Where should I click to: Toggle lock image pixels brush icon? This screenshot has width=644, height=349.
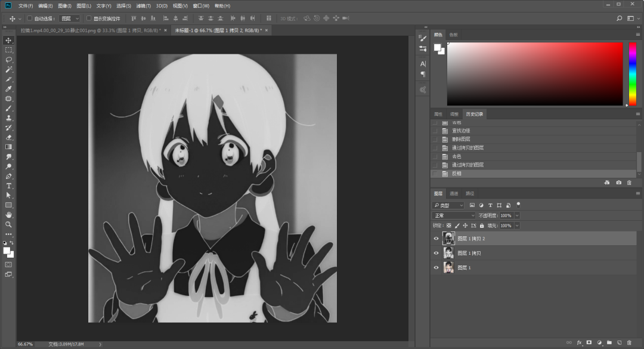pos(457,226)
